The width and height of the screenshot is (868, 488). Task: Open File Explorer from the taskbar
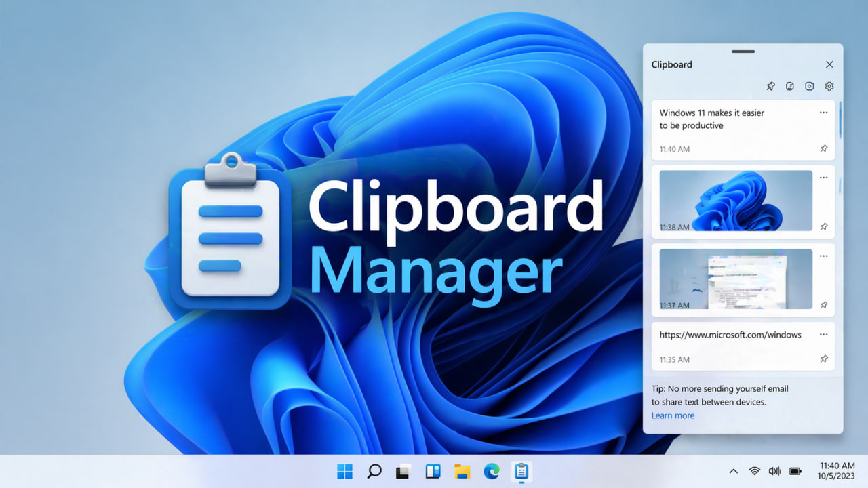click(x=462, y=470)
